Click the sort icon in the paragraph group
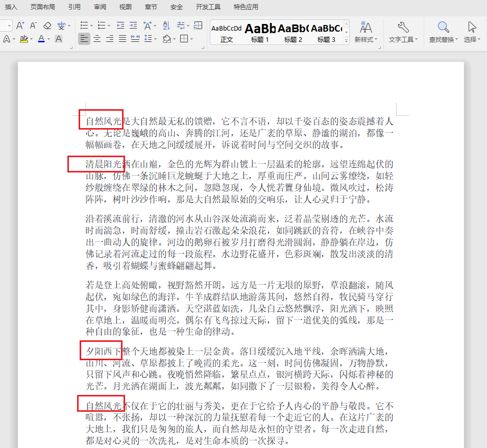Screen dimensions: 487x448 166,25
